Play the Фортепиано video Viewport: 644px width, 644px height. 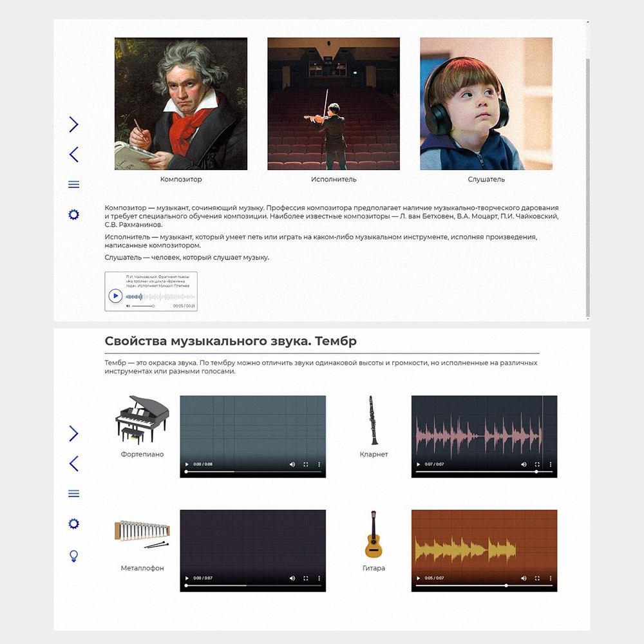pos(187,464)
